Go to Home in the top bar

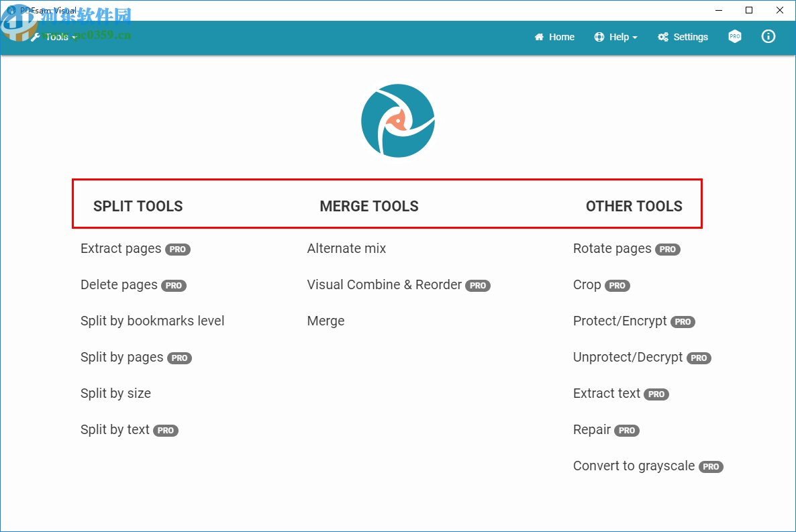click(x=554, y=37)
